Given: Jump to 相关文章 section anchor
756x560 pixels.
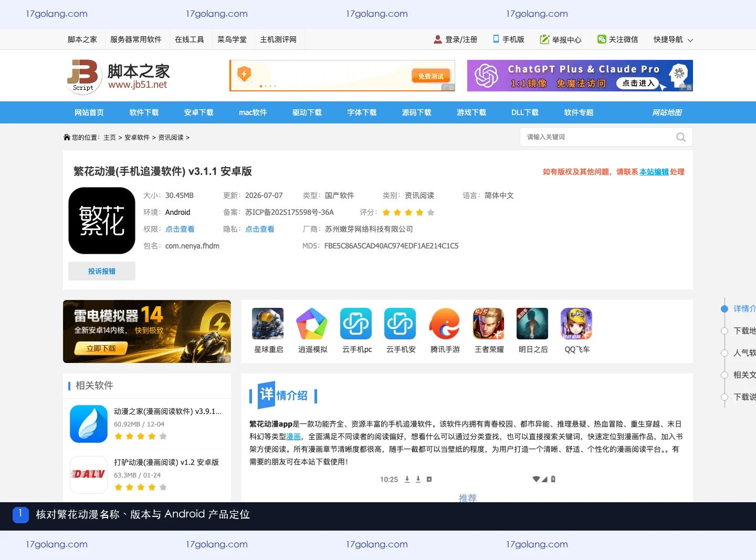Looking at the screenshot, I should [744, 375].
